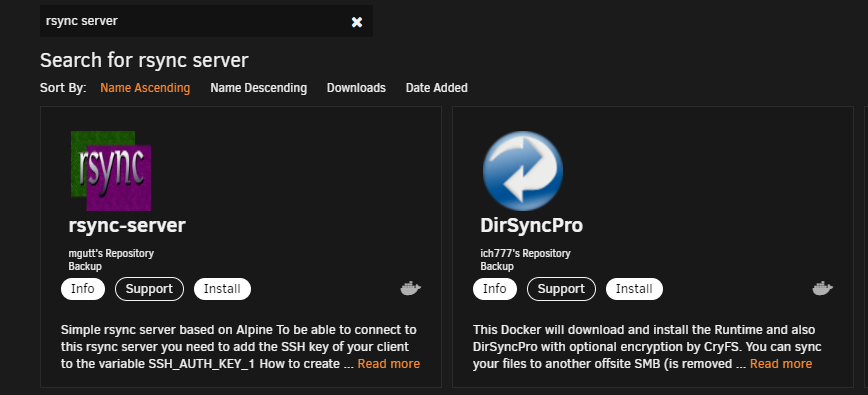Open Support for DirSyncPro

[x=561, y=289]
